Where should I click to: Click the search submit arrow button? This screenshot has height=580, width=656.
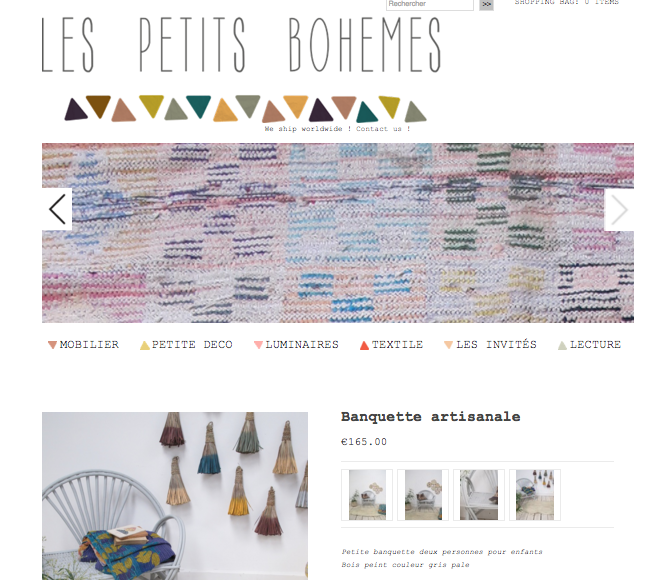486,4
